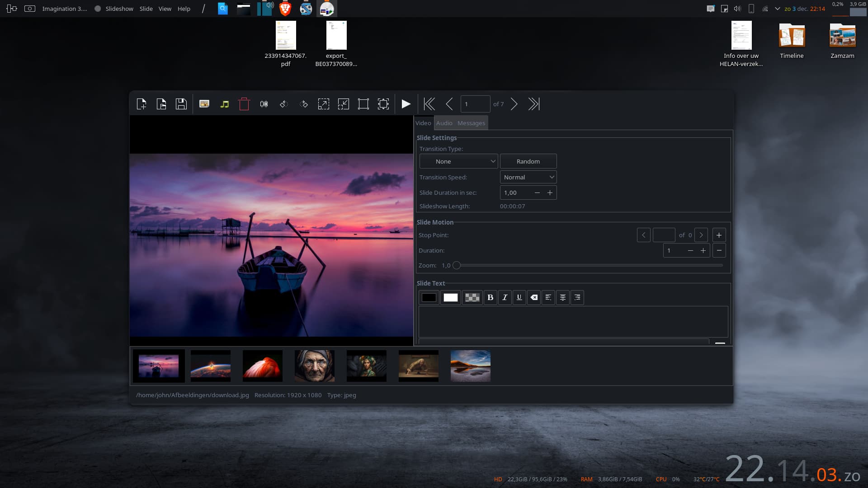Switch to the Audio tab
Viewport: 868px width, 488px height.
coord(444,123)
